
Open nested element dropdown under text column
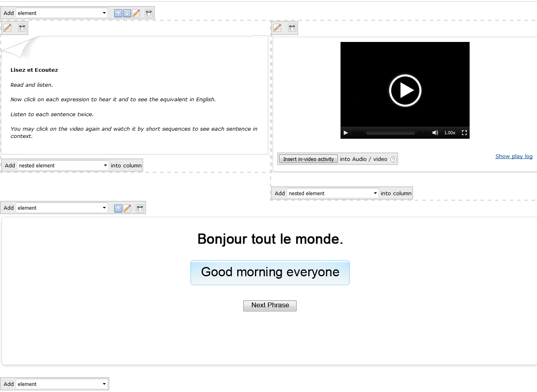click(63, 165)
